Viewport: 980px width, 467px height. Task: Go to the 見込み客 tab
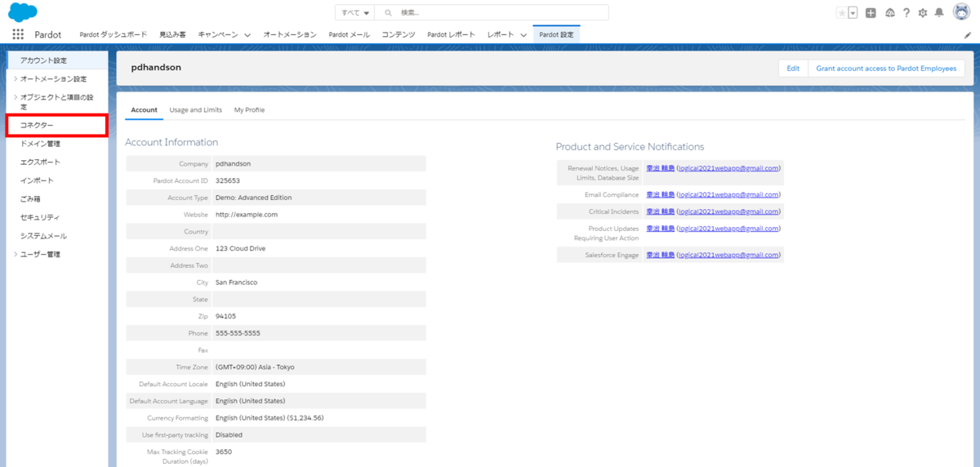point(172,34)
